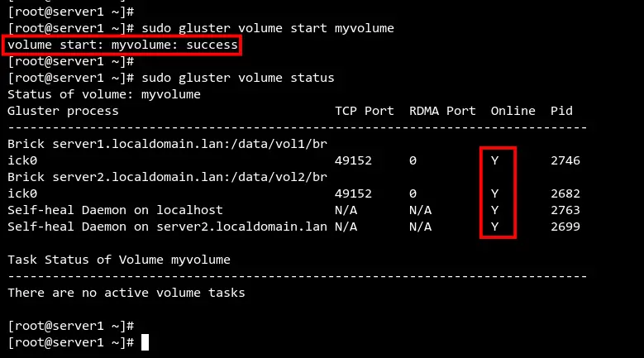Viewport: 644px width, 358px height.
Task: Click the 'sudo gluster volume start myvolume' command
Action: click(267, 28)
